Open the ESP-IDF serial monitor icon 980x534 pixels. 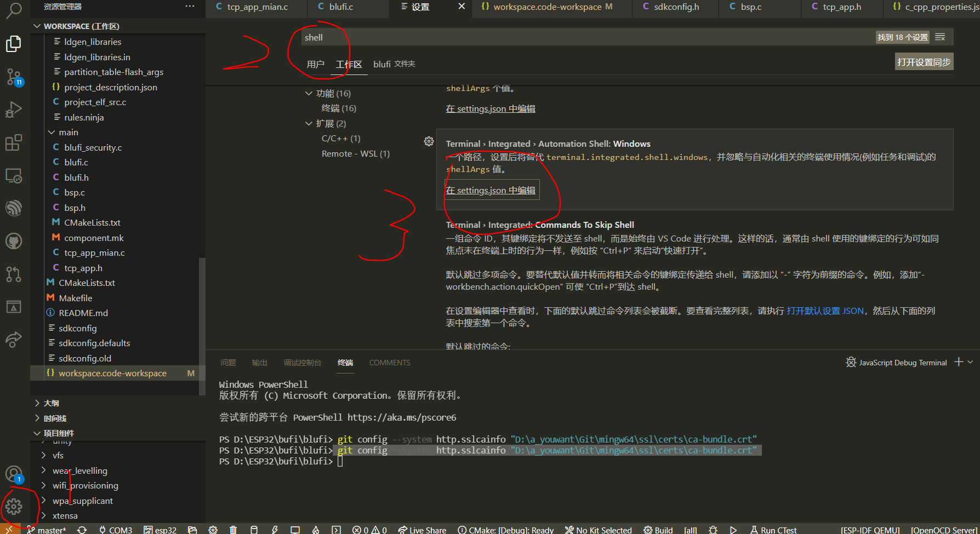pos(295,529)
